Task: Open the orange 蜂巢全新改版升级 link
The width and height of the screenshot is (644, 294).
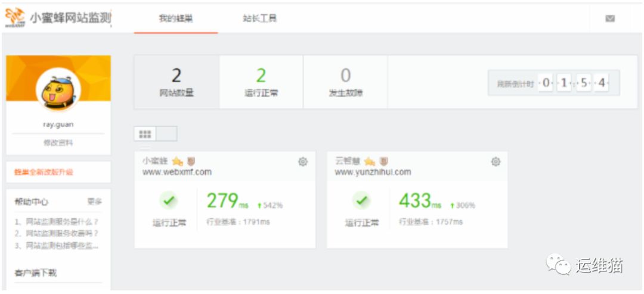Action: click(44, 172)
